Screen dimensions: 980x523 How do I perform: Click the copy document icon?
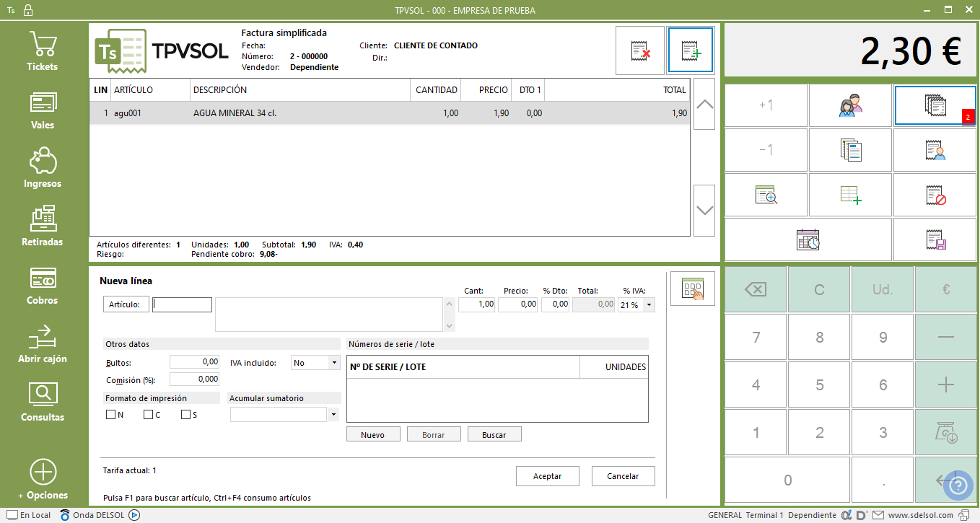851,150
